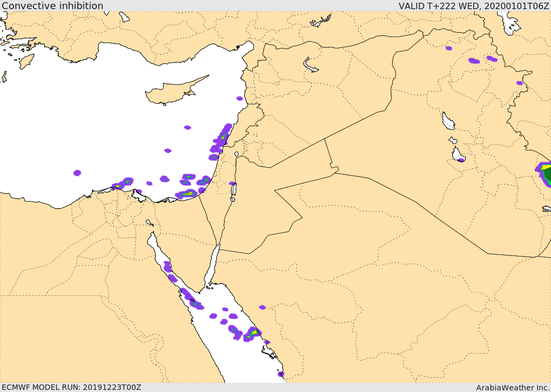This screenshot has height=392, width=551.
Task: Click the Sea of Galilee north of Dead Sea
Action: click(x=236, y=154)
